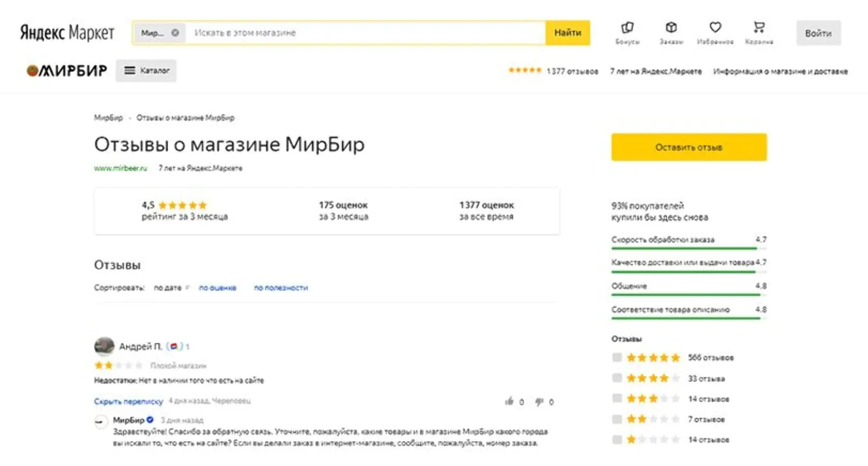This screenshot has height=466, width=868.
Task: Click '4 дня назад, Череповец' review date
Action: 209,401
